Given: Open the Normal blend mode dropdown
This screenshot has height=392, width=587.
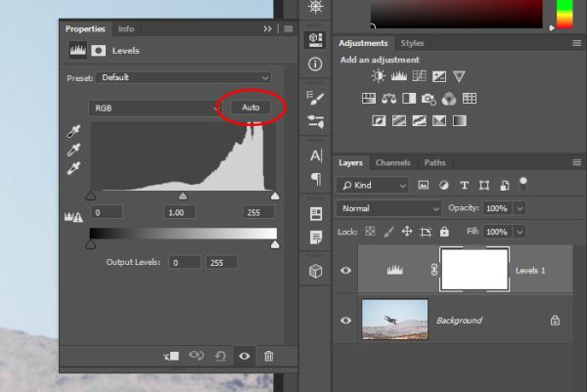Looking at the screenshot, I should click(389, 208).
